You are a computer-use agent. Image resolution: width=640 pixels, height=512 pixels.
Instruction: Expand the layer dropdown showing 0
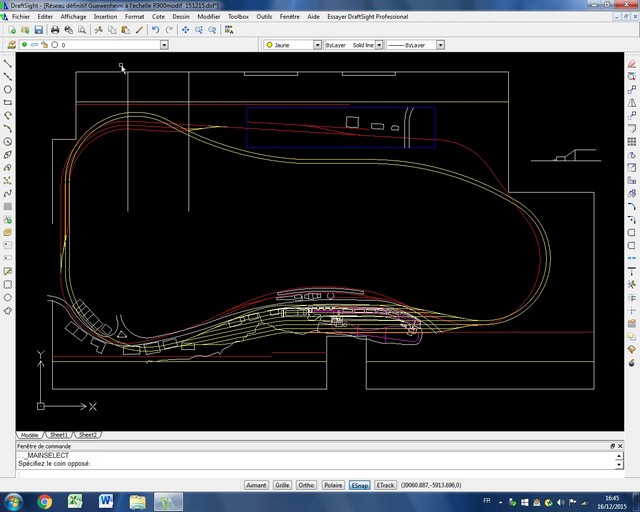[x=164, y=45]
